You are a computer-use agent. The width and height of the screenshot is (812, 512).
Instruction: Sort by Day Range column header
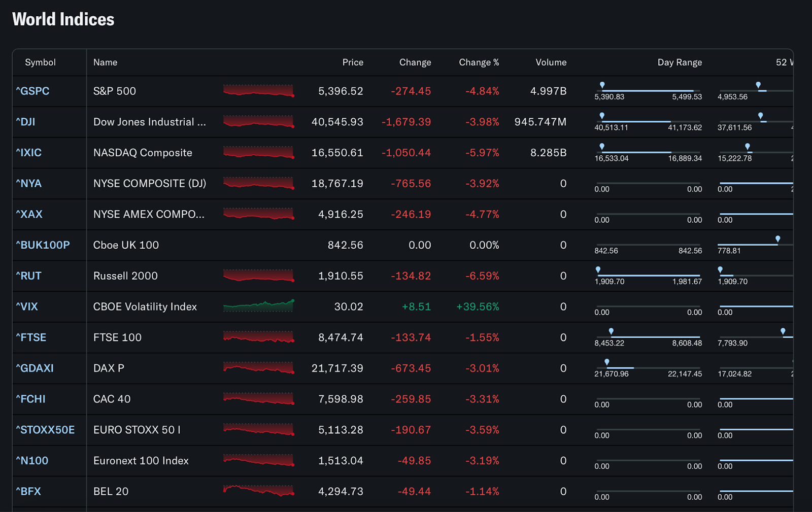click(x=680, y=62)
